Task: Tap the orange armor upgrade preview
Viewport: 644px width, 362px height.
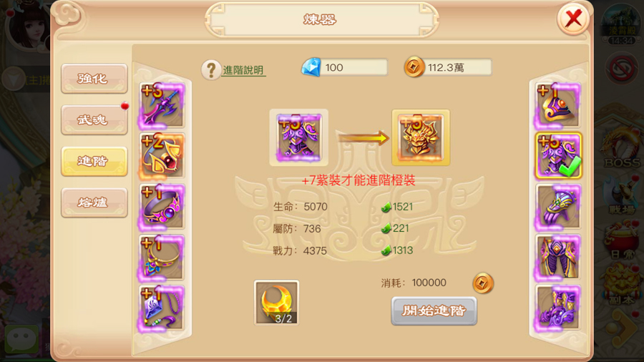Action: 421,137
